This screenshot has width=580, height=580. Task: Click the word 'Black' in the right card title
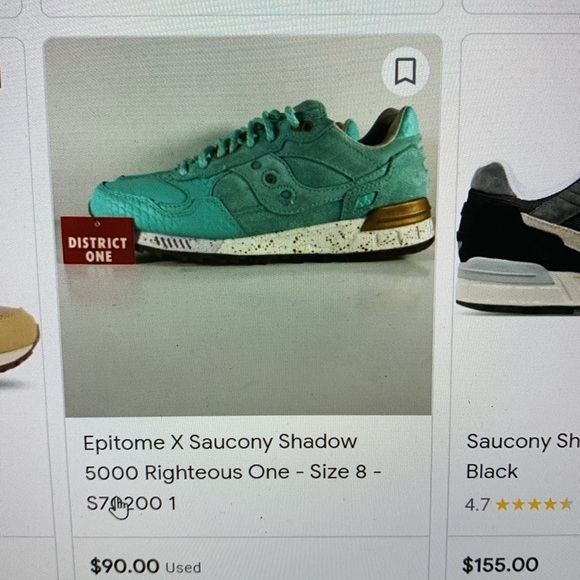pyautogui.click(x=492, y=472)
